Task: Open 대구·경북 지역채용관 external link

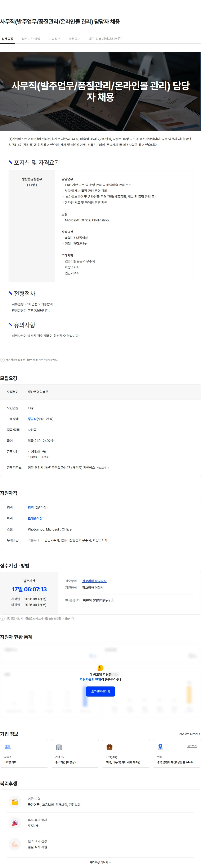Action: (105, 39)
